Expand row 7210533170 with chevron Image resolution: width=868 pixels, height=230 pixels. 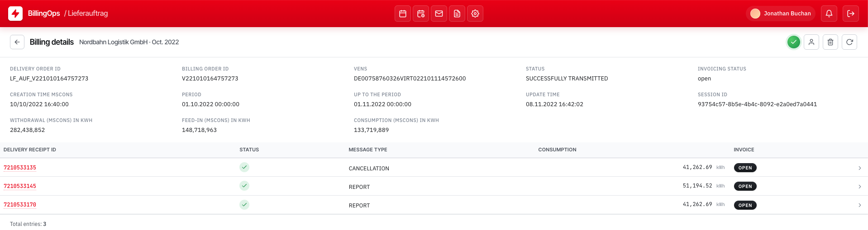860,205
